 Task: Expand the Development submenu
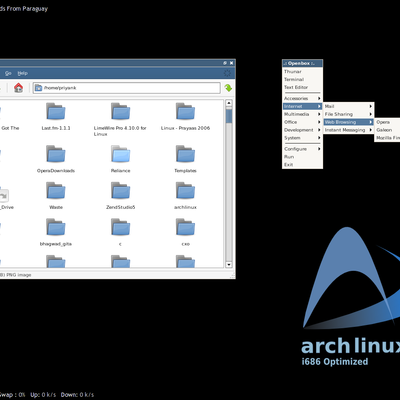coord(302,130)
